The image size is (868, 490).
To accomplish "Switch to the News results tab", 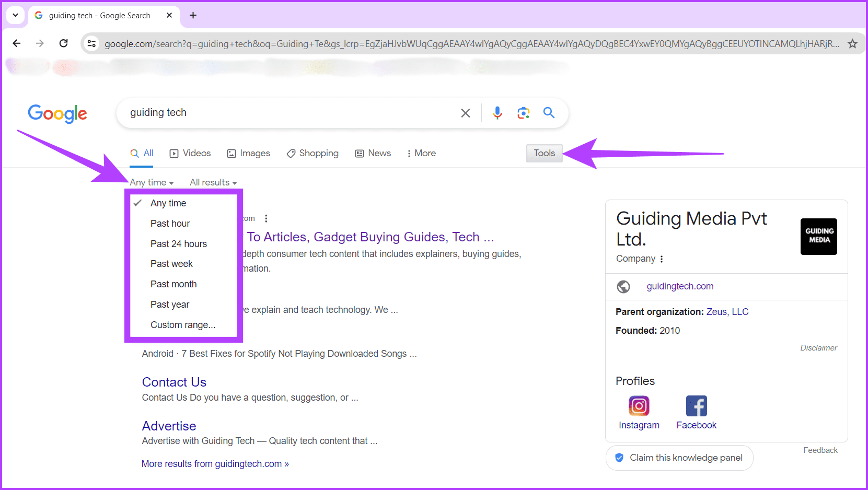I will point(373,153).
